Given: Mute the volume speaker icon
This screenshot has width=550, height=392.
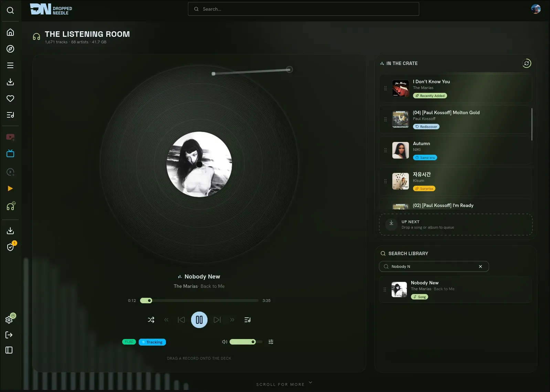Looking at the screenshot, I should coord(224,342).
